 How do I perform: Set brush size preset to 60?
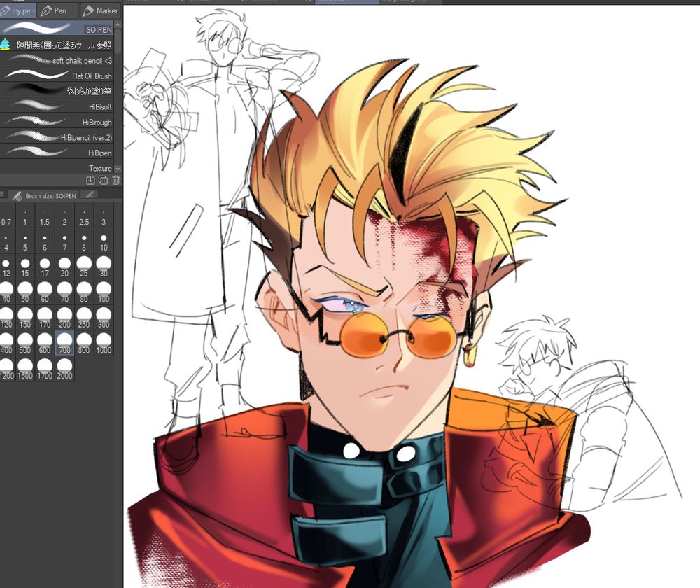(45, 292)
